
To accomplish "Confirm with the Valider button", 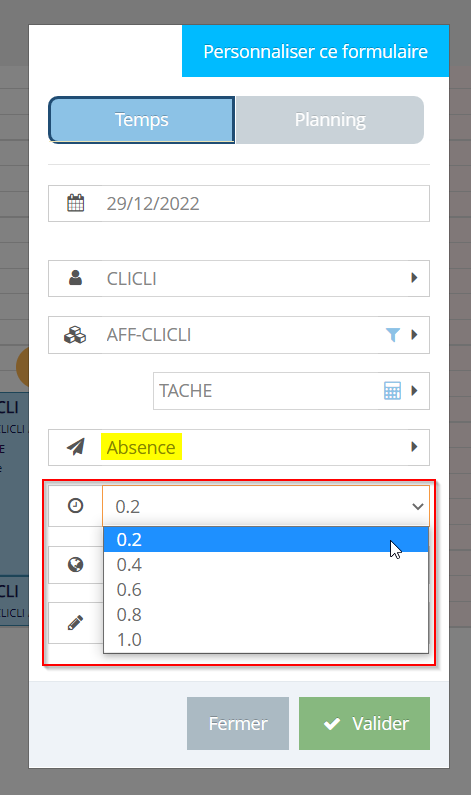I will (365, 723).
